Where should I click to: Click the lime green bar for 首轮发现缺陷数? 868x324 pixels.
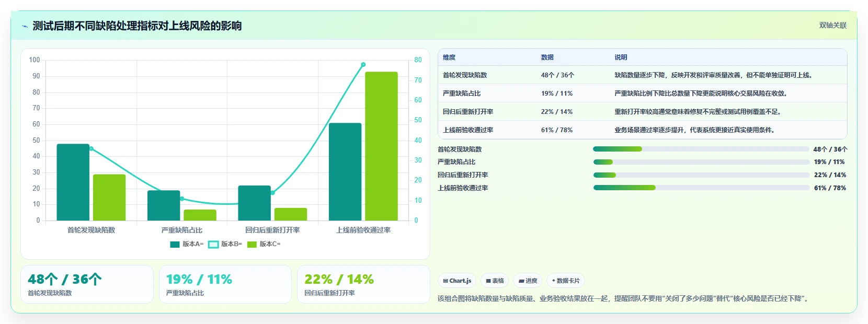point(109,198)
